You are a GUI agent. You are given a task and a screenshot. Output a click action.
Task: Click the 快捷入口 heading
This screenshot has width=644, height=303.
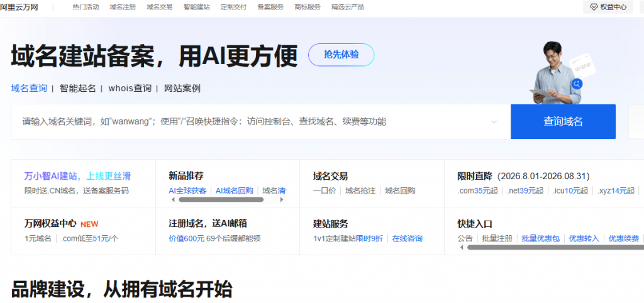[475, 224]
